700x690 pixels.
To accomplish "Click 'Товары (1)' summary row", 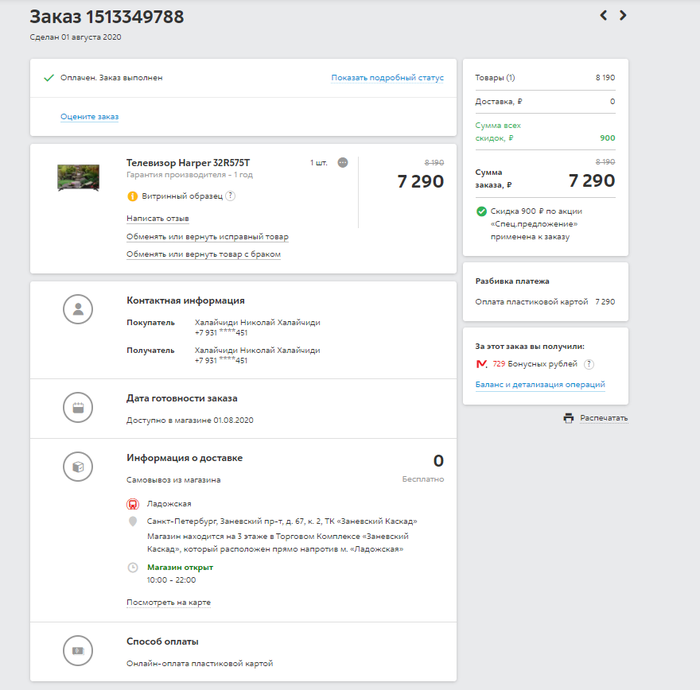I will pos(545,78).
